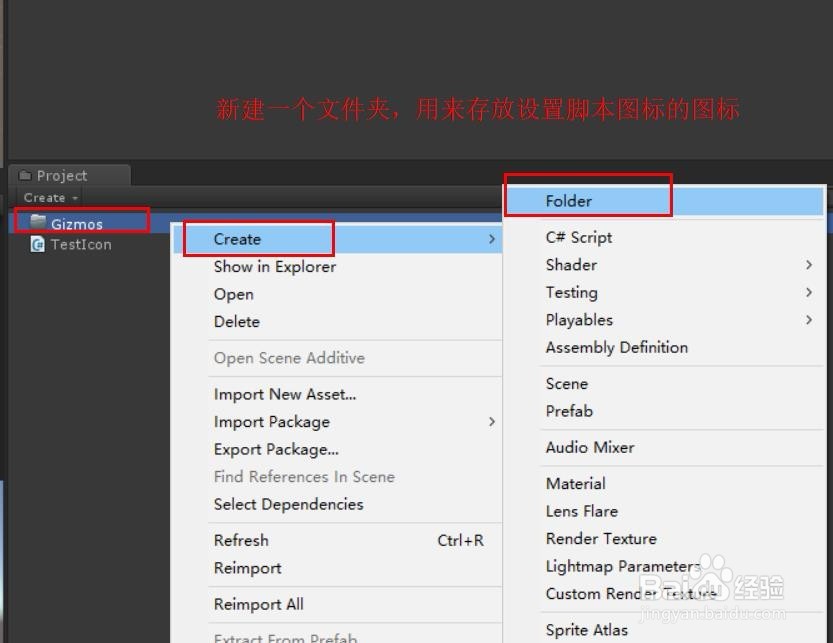Select Audio Mixer from the menu
The image size is (833, 643).
[588, 447]
